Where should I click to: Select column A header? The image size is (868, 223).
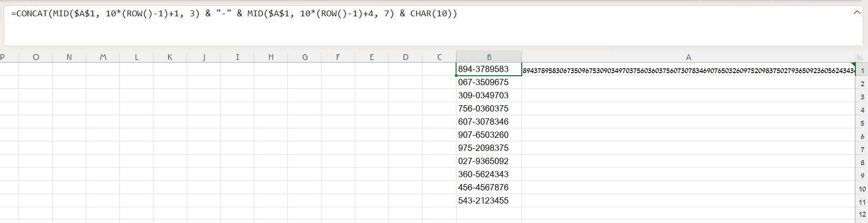[688, 57]
